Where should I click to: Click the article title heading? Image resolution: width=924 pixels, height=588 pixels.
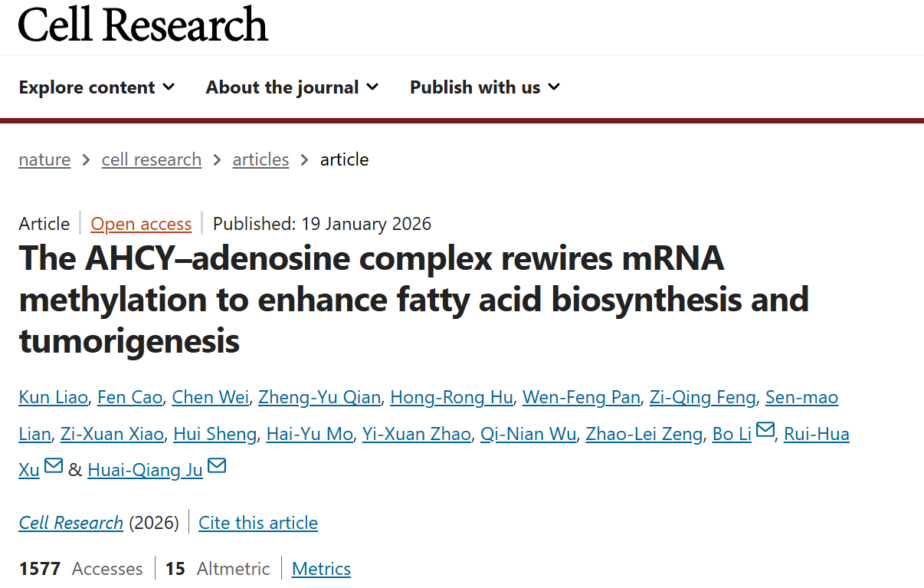click(x=414, y=299)
